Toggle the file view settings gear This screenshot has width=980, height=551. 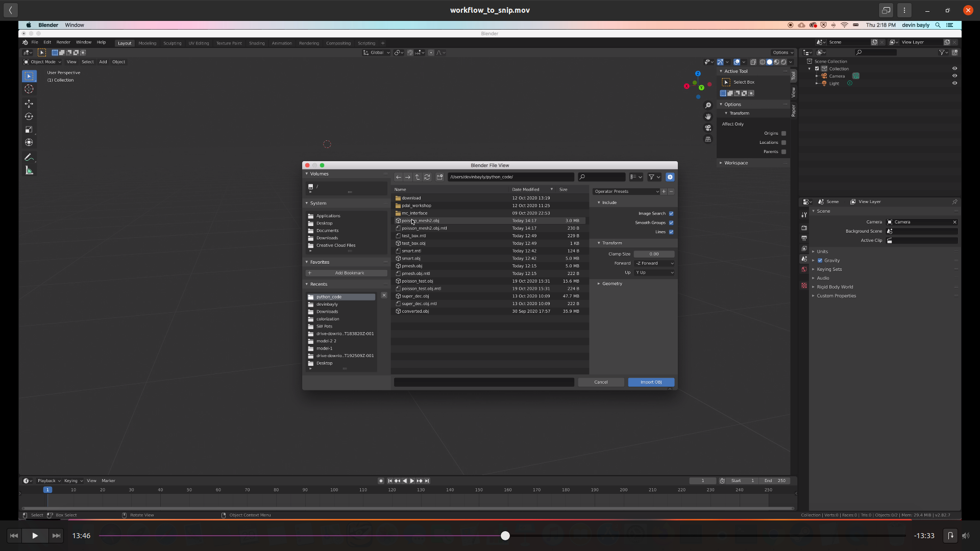[x=670, y=177]
